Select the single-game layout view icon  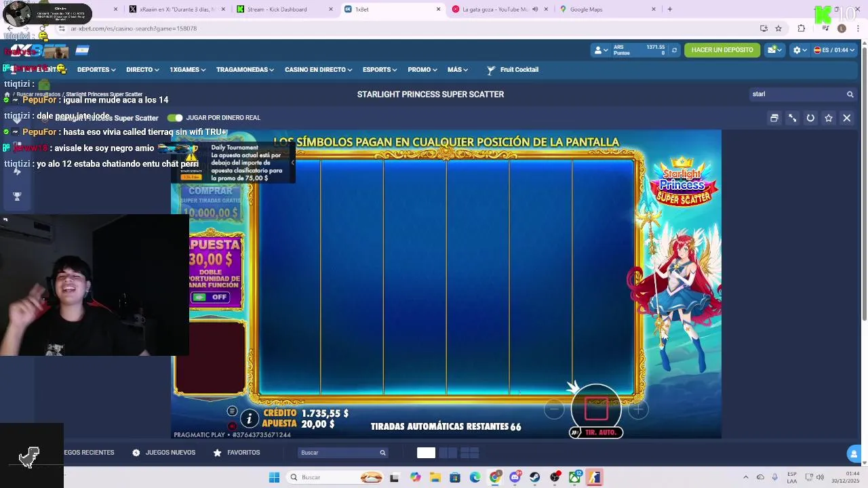tap(426, 453)
